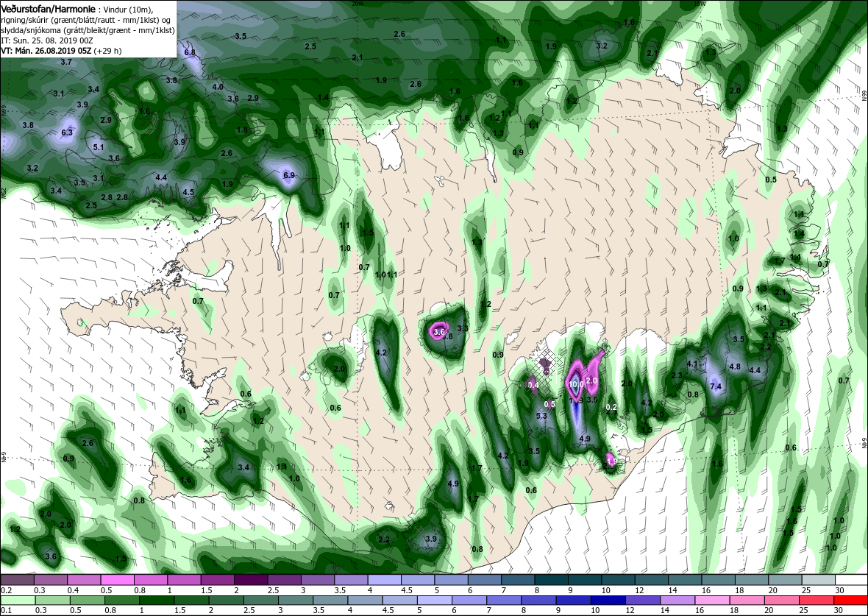The image size is (868, 616).
Task: Click the palest green swatch starting the rain legend
Action: pyautogui.click(x=17, y=601)
